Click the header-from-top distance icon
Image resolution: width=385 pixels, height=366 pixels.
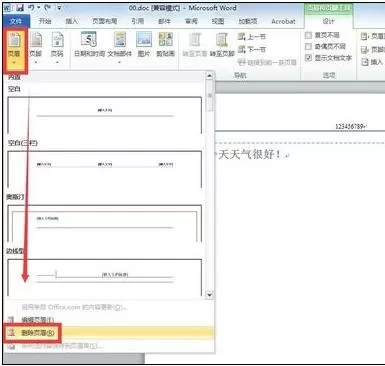point(364,36)
